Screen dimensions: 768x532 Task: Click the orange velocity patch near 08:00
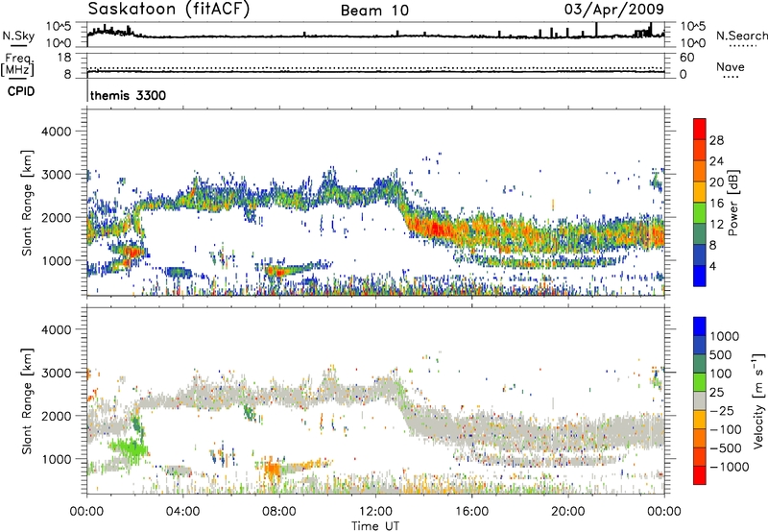point(271,470)
